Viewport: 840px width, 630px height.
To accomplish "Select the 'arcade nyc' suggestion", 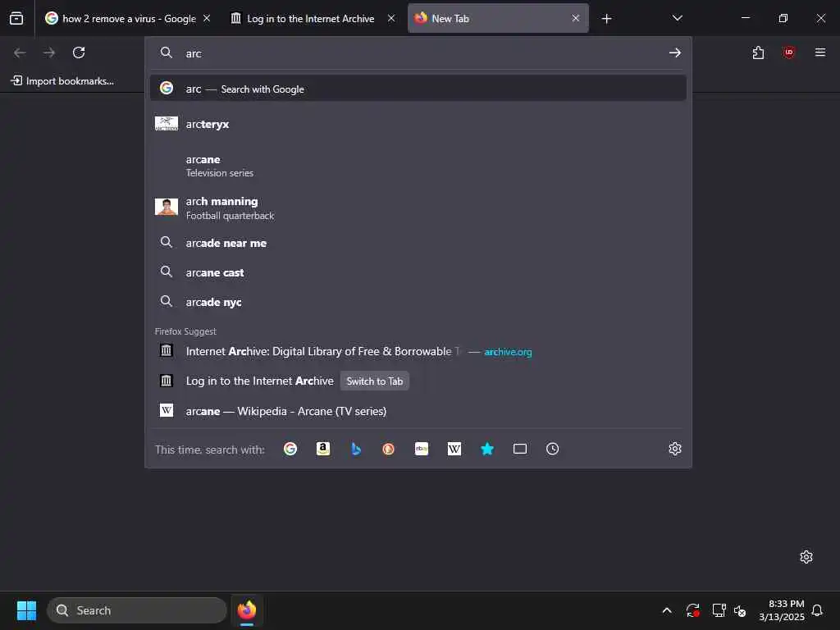I will pyautogui.click(x=418, y=302).
